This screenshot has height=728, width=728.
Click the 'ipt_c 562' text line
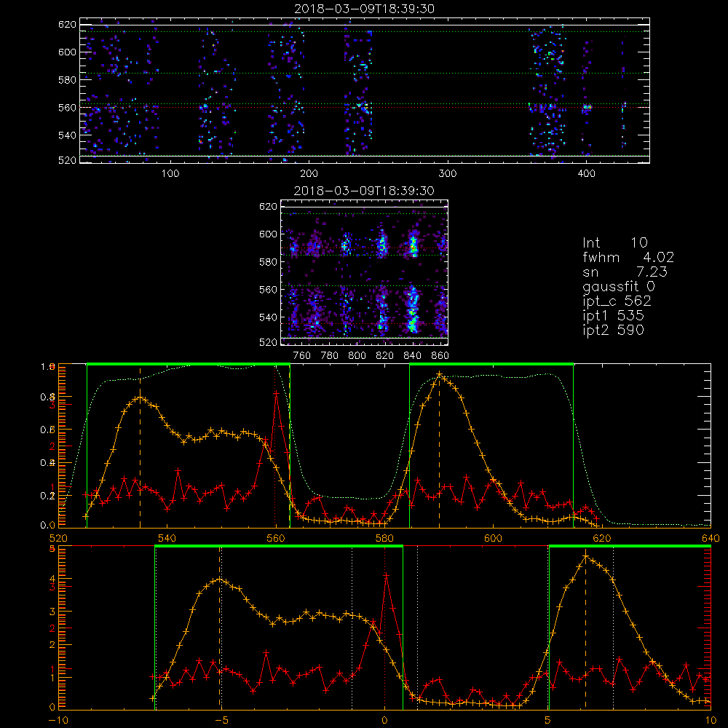pos(617,301)
